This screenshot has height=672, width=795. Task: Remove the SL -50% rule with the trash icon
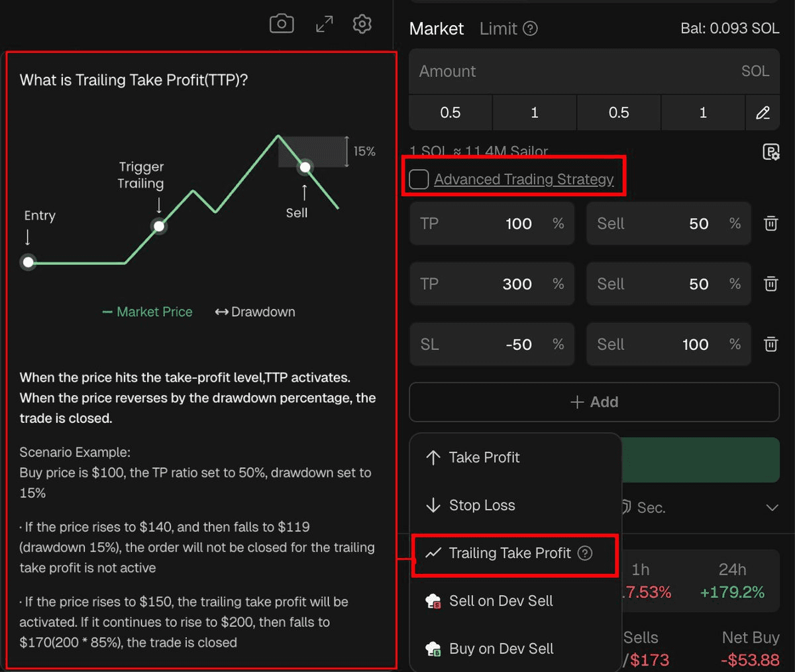770,344
